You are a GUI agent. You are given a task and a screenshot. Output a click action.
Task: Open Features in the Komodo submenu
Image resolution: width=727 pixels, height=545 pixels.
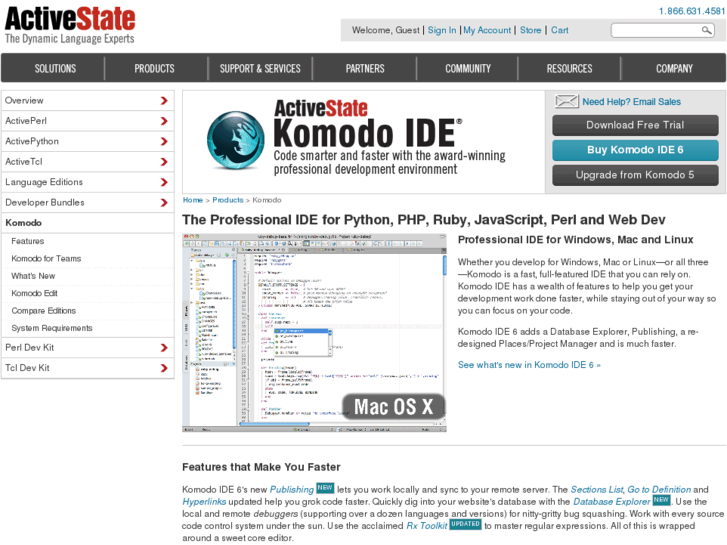28,241
